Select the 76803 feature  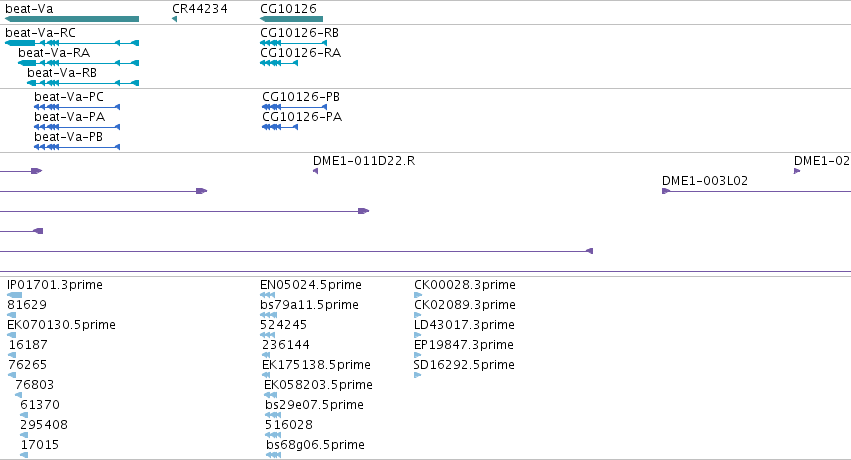(18, 395)
